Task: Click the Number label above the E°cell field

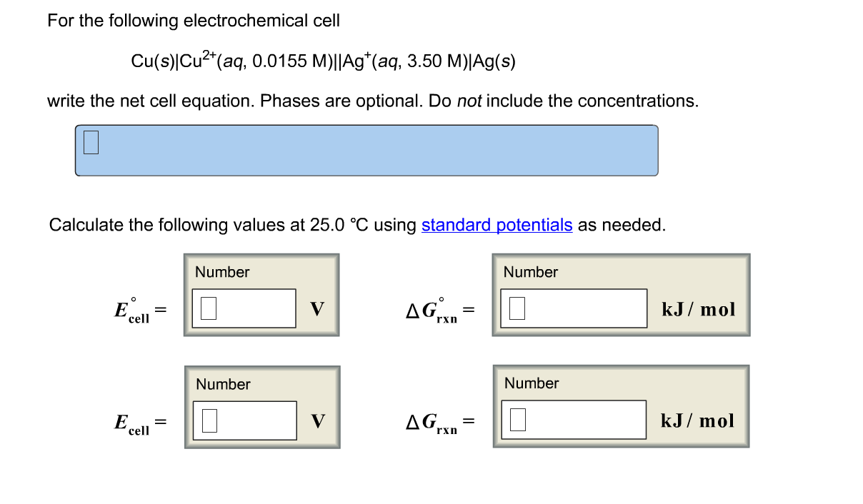Action: click(x=221, y=272)
